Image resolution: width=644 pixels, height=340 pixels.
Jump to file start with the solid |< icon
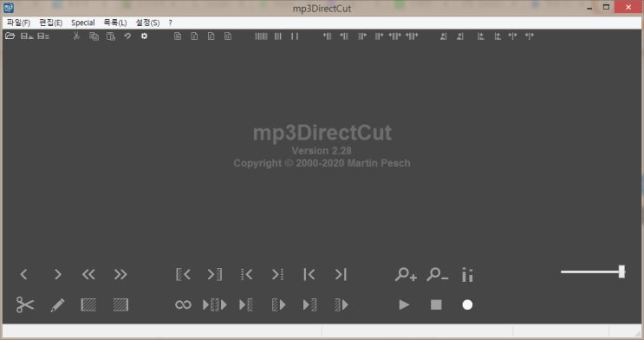pos(309,274)
